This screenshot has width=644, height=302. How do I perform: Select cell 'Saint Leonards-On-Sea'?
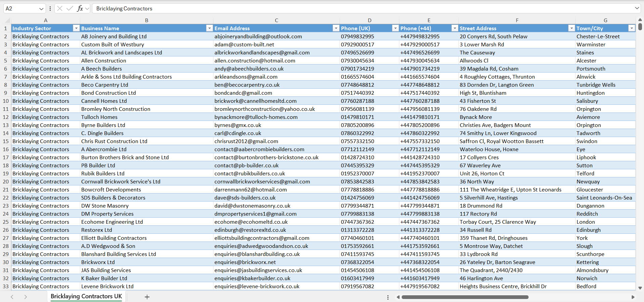click(605, 198)
